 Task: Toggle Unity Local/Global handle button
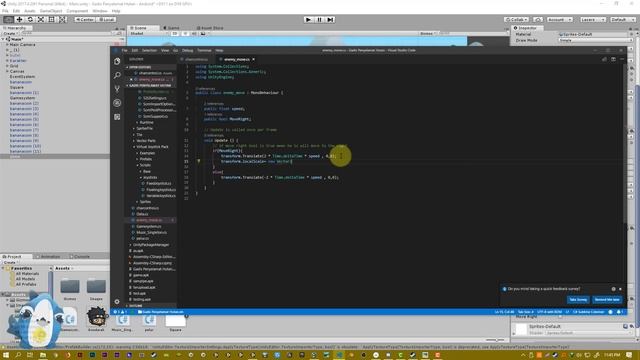(106, 19)
